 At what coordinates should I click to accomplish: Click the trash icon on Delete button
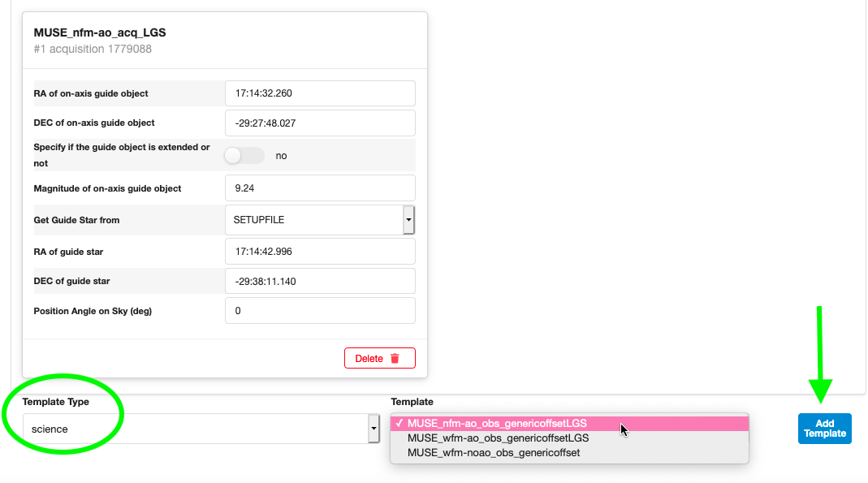pyautogui.click(x=395, y=359)
